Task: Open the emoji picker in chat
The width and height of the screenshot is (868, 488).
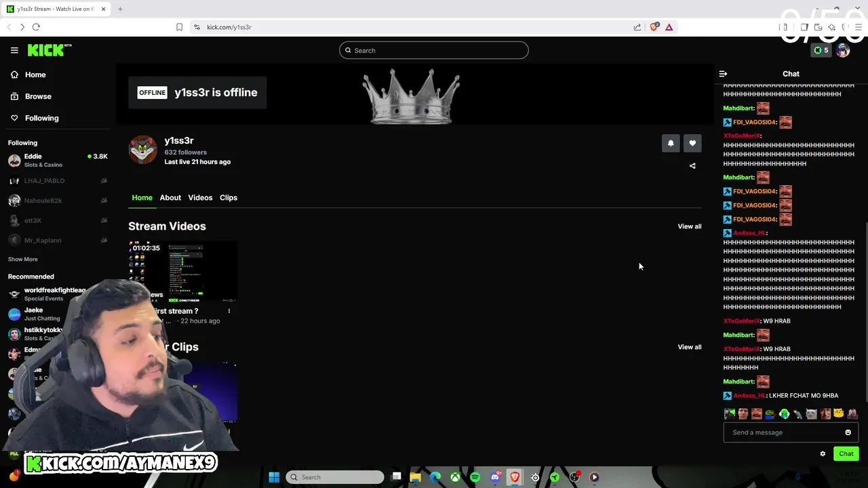Action: [848, 432]
